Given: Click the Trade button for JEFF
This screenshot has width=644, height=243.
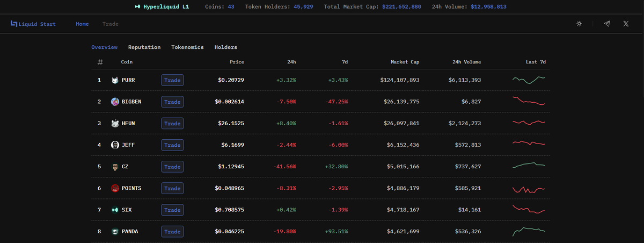Looking at the screenshot, I should [x=172, y=145].
